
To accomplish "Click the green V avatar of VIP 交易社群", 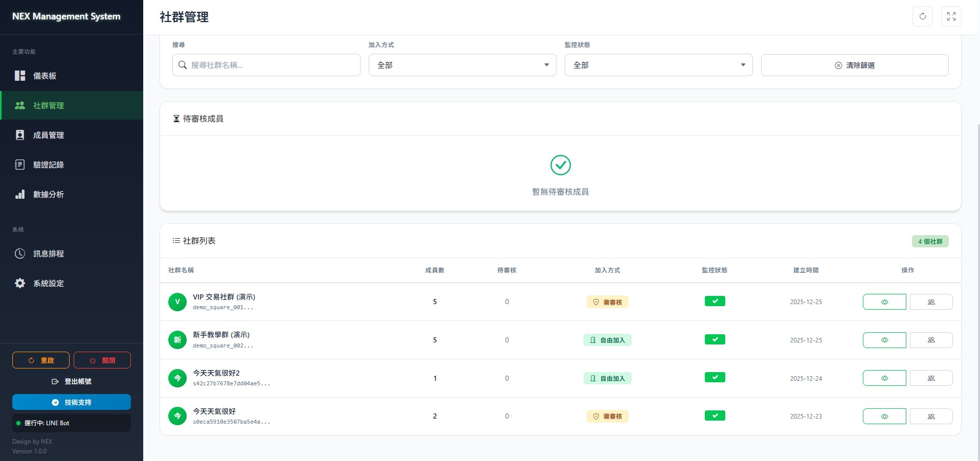I will point(177,302).
